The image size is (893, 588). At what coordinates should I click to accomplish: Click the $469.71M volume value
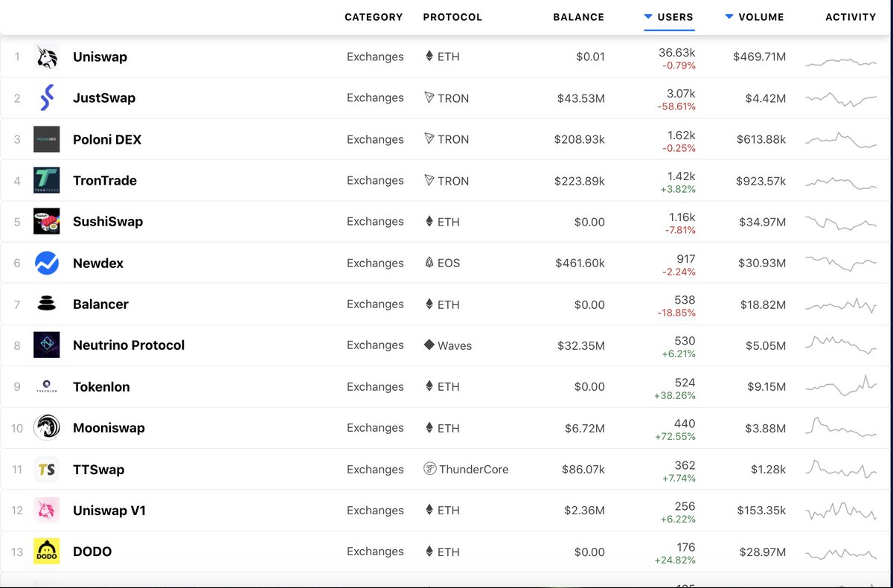(x=759, y=57)
